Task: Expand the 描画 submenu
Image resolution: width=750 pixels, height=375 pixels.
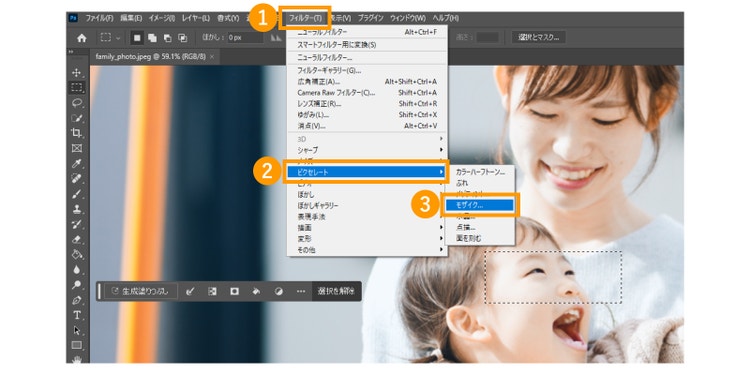Action: (367, 228)
